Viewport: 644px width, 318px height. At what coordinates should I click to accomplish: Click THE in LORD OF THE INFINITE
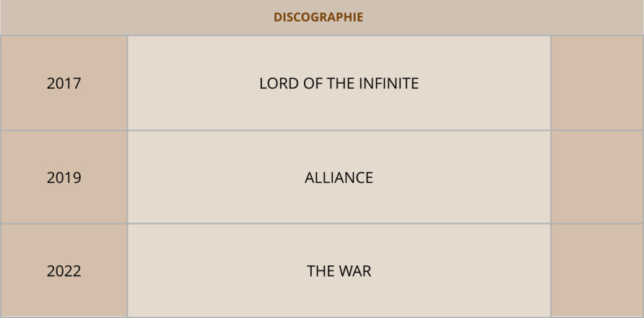pyautogui.click(x=340, y=83)
